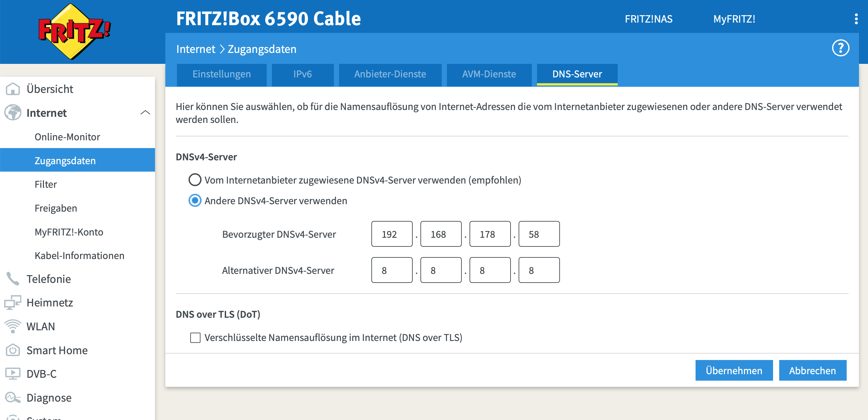Click preferred DNS first octet field 192
This screenshot has height=420, width=868.
pos(392,234)
